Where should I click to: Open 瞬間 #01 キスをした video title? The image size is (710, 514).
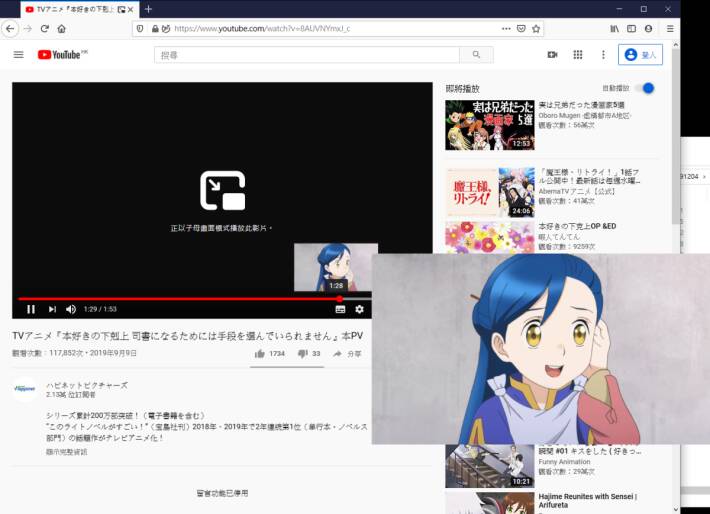point(590,451)
